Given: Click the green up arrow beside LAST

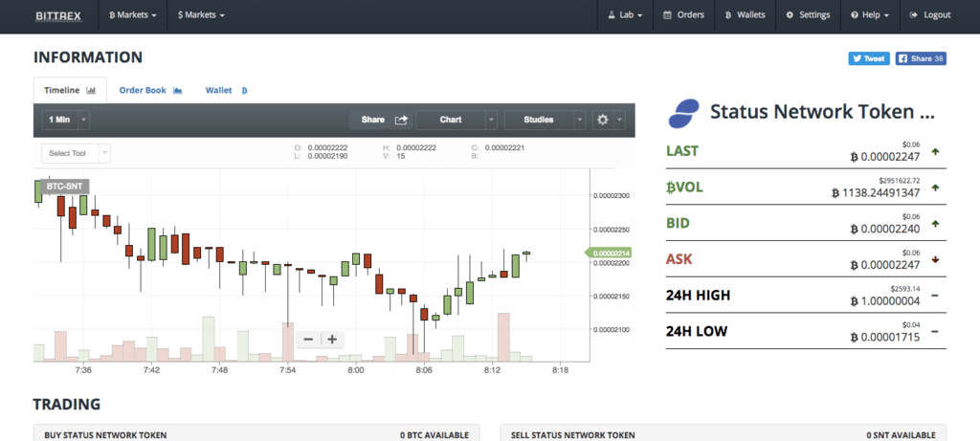Looking at the screenshot, I should (x=935, y=151).
